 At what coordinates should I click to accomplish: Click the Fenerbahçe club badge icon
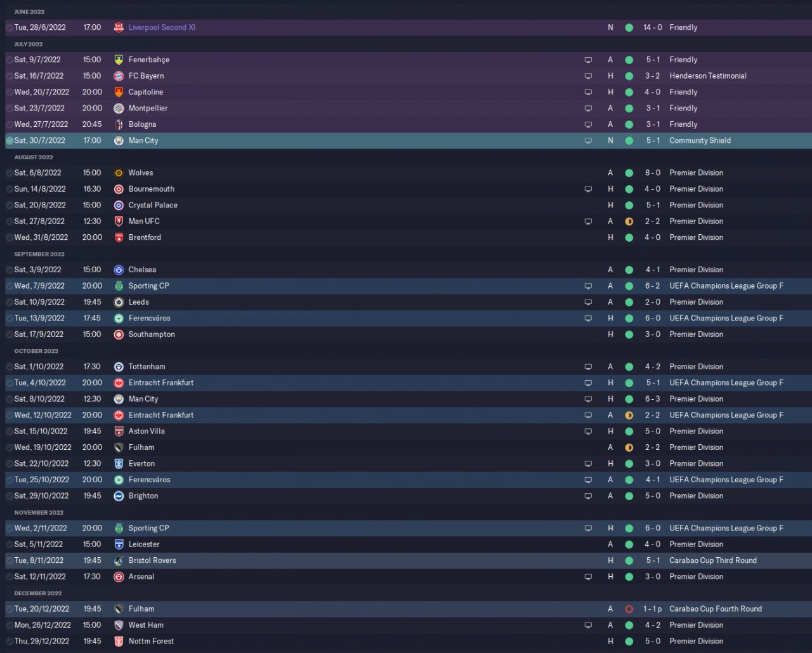click(119, 60)
